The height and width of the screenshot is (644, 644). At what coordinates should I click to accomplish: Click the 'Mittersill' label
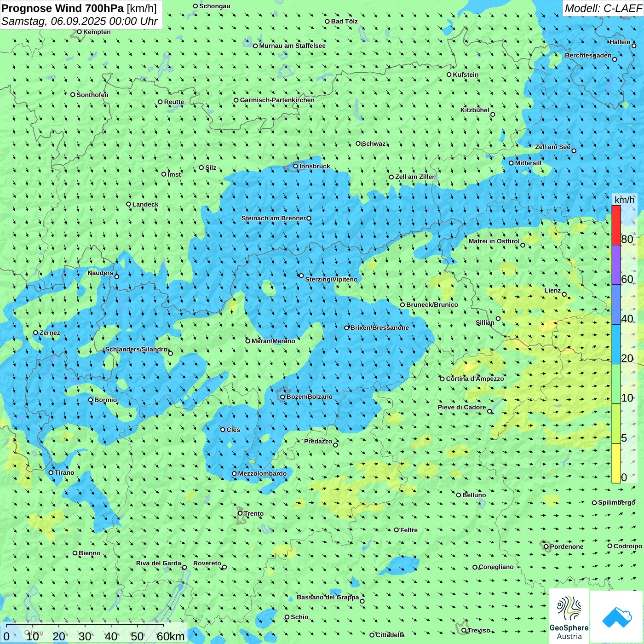(528, 163)
